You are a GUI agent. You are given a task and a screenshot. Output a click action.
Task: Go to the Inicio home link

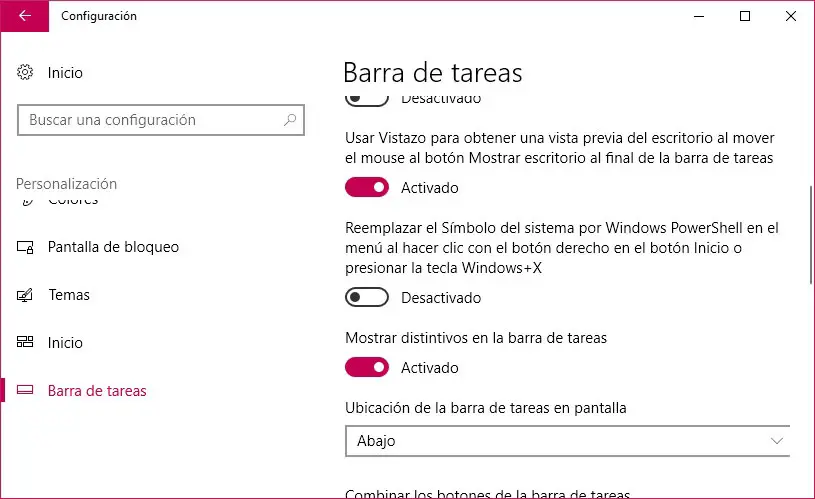click(x=65, y=73)
